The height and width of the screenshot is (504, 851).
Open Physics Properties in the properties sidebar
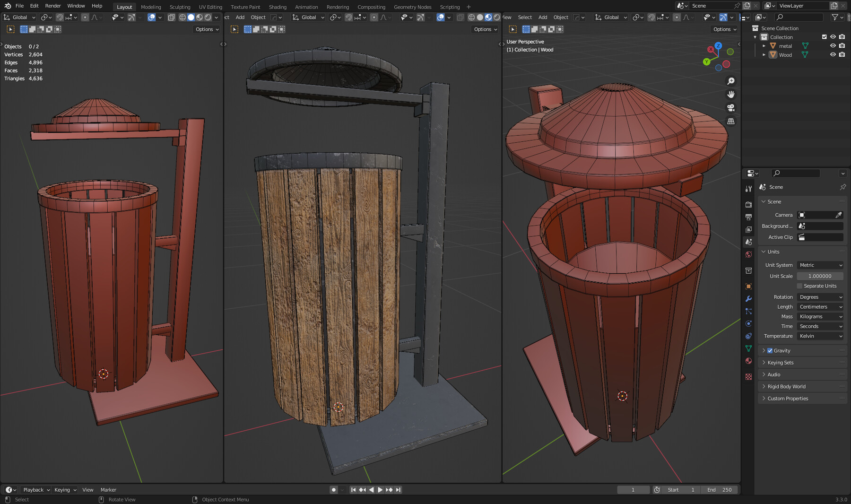749,323
